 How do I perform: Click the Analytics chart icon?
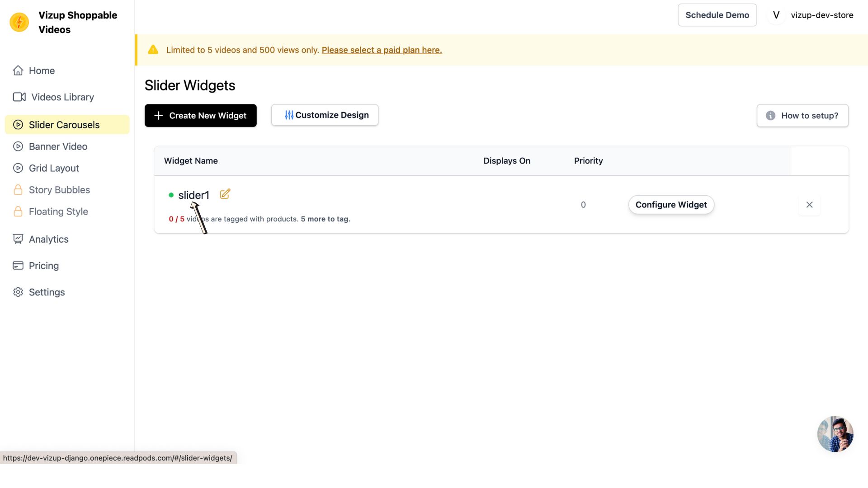tap(18, 239)
